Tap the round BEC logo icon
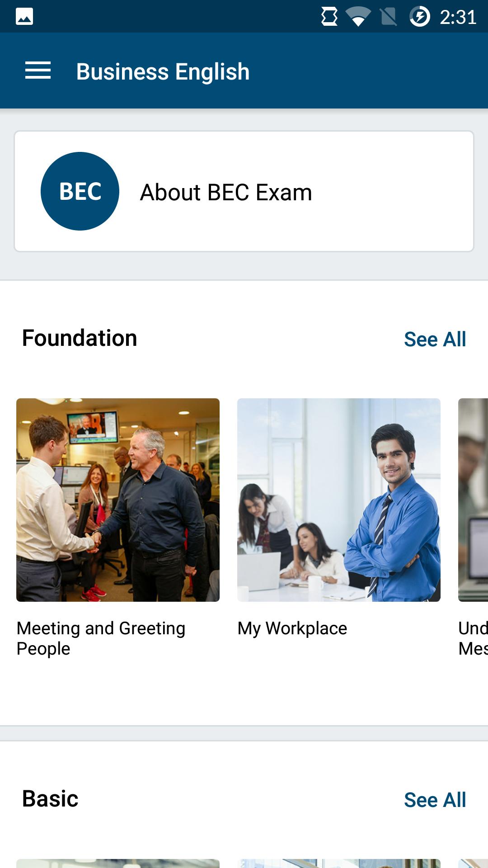This screenshot has height=868, width=488. click(x=80, y=191)
